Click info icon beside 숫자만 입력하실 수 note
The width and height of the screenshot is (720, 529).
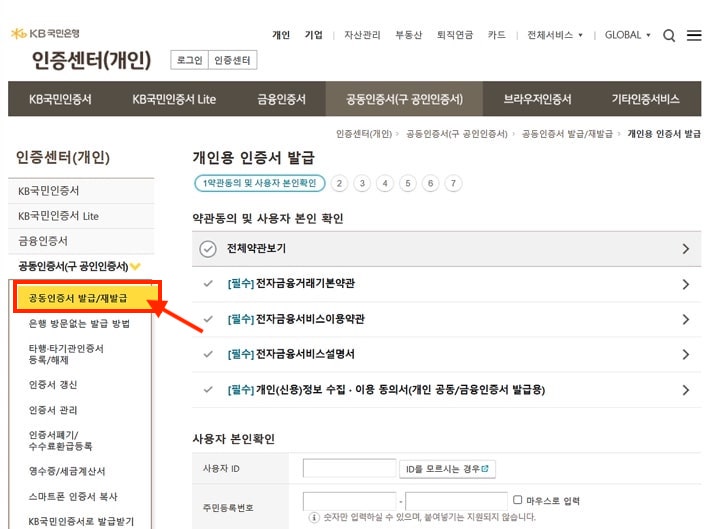[314, 518]
